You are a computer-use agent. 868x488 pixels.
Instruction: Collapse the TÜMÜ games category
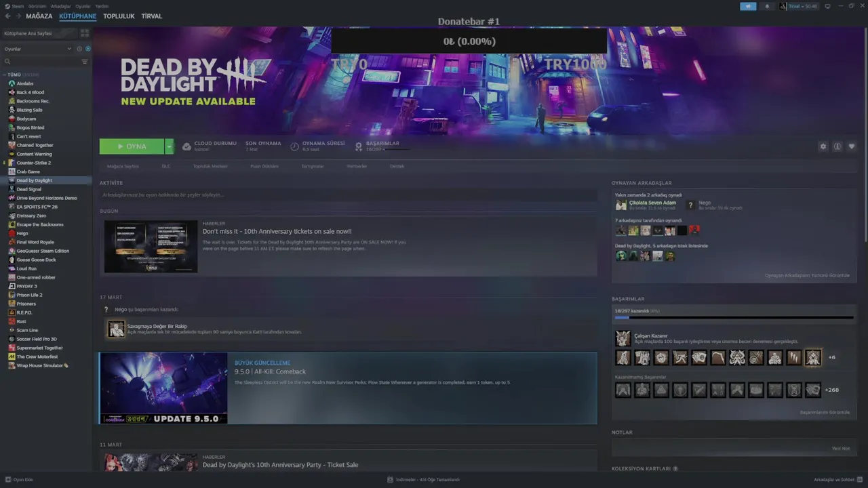coord(4,75)
